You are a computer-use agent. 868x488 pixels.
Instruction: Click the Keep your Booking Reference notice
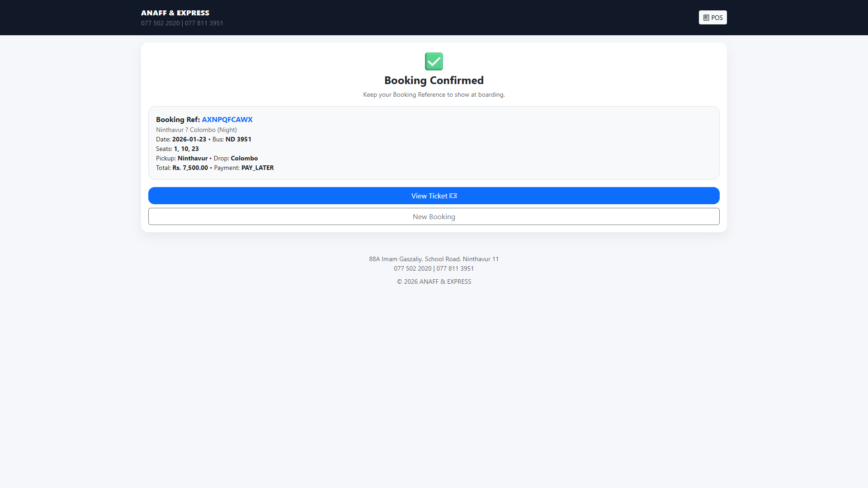[434, 94]
